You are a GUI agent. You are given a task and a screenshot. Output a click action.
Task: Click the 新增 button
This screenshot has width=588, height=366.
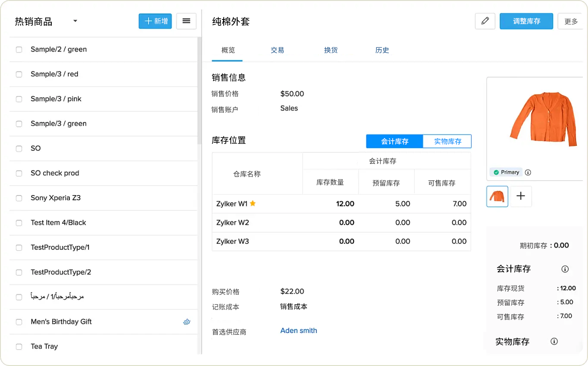pyautogui.click(x=155, y=21)
